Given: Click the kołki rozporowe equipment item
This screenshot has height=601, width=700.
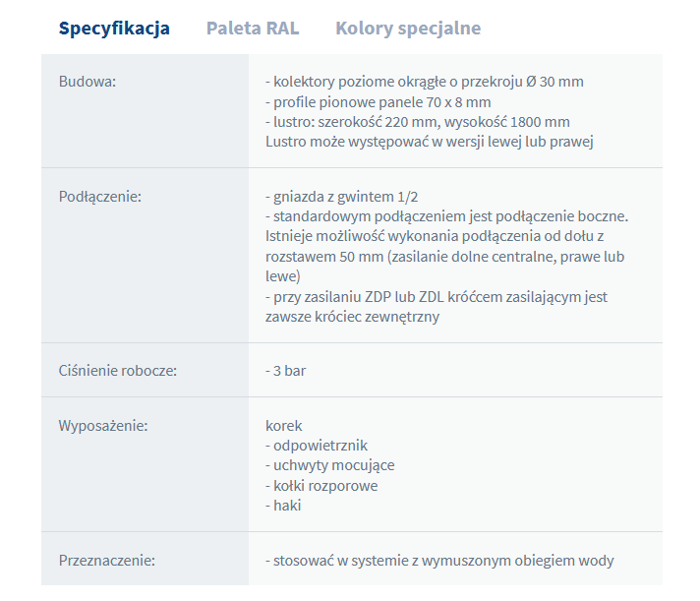Looking at the screenshot, I should point(321,486).
